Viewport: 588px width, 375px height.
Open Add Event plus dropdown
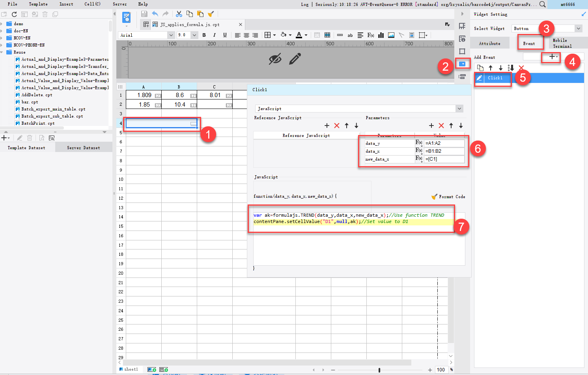coord(553,57)
